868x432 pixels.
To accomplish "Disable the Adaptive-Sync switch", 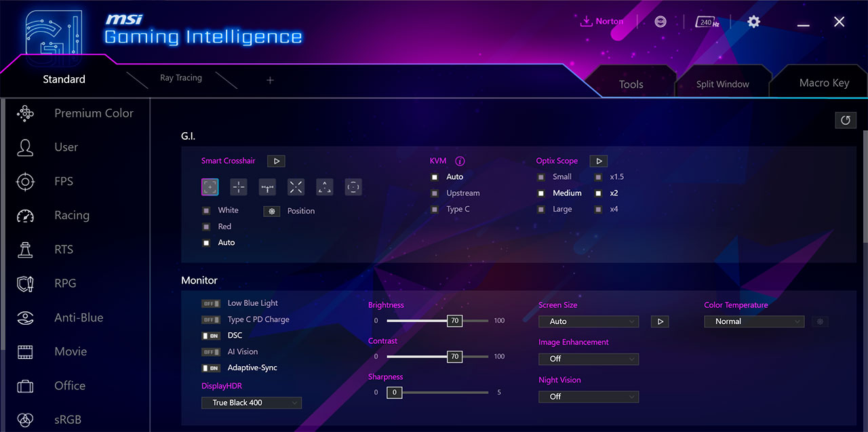I will point(211,368).
